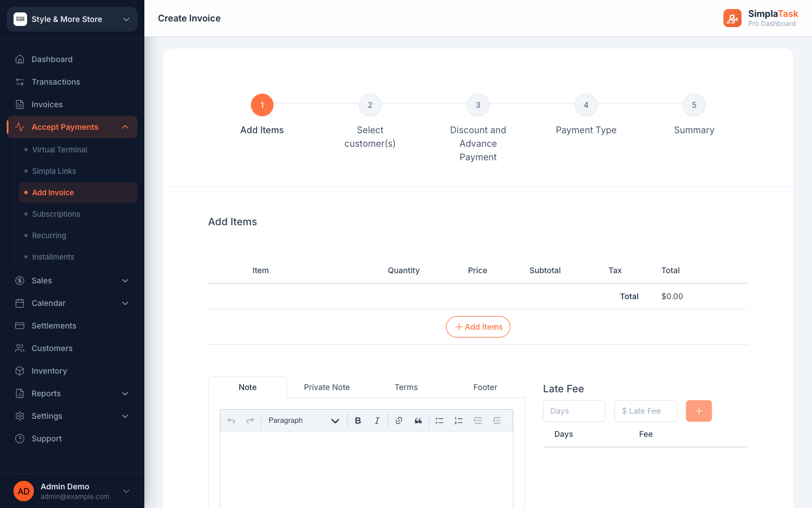Open Installments in sidebar
Screen dimensions: 812x508
(x=78, y=257)
